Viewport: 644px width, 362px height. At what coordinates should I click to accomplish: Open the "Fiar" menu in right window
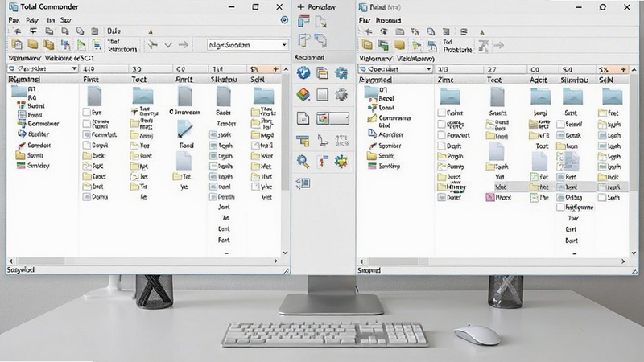pos(365,20)
